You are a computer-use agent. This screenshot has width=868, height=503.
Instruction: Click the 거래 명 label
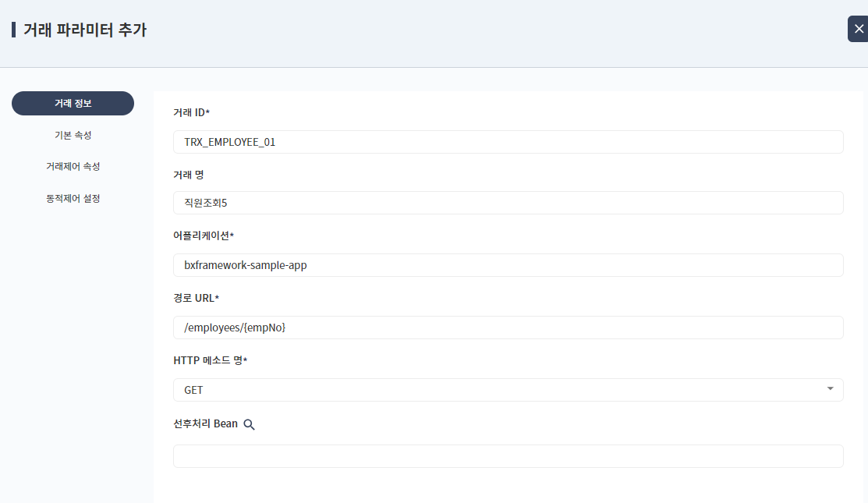point(189,175)
